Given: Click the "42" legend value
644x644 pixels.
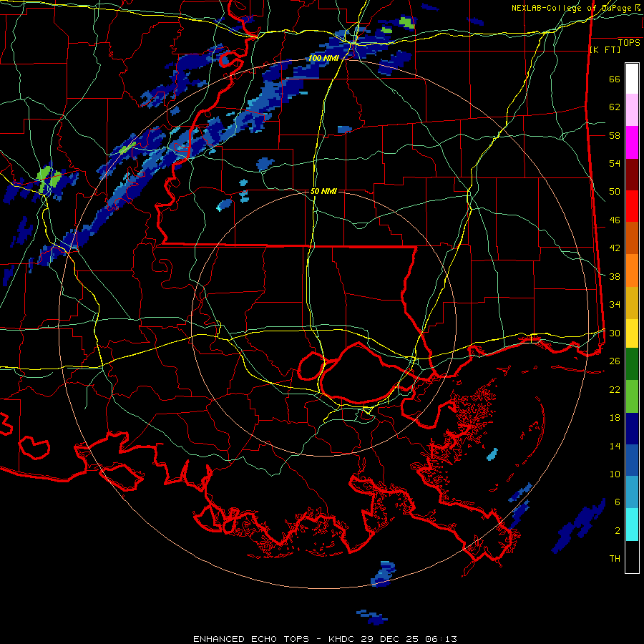Looking at the screenshot, I should tap(615, 248).
